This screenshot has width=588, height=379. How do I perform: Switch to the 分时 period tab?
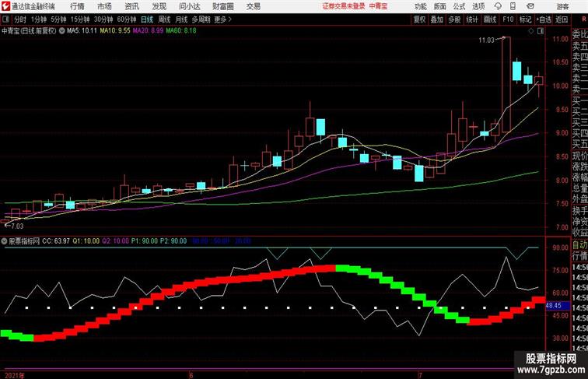(21, 19)
